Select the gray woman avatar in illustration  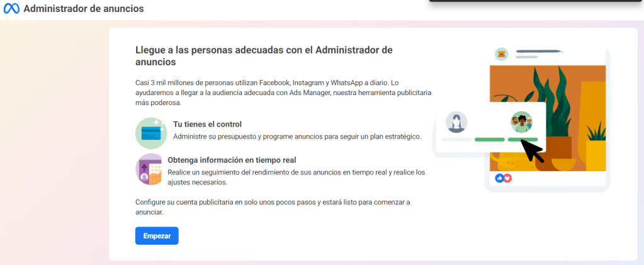point(456,122)
